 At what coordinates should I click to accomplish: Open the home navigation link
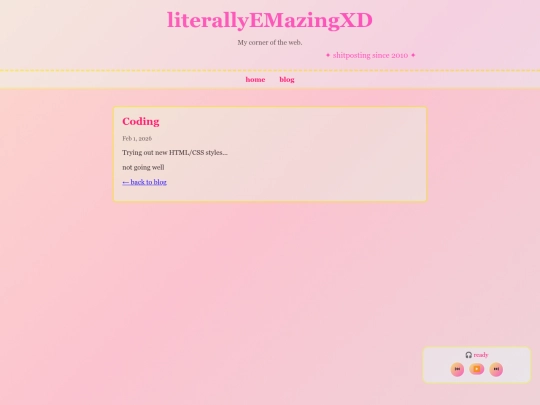tap(255, 80)
